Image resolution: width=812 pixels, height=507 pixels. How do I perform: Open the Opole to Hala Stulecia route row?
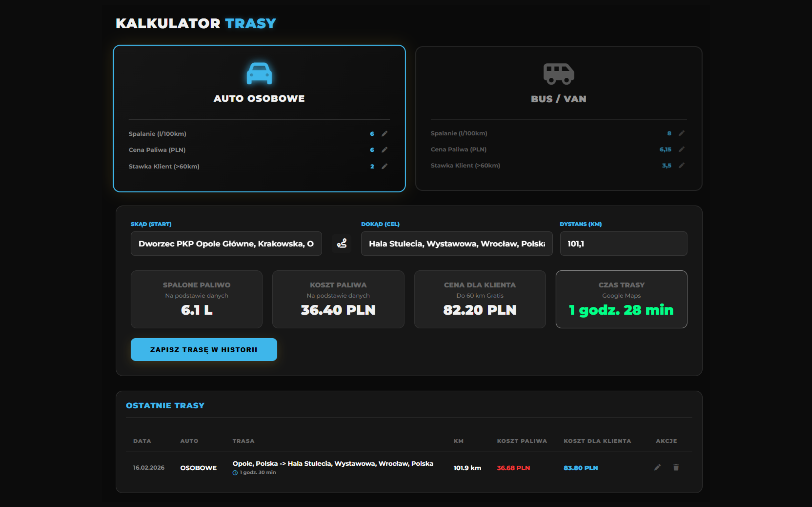(332, 464)
